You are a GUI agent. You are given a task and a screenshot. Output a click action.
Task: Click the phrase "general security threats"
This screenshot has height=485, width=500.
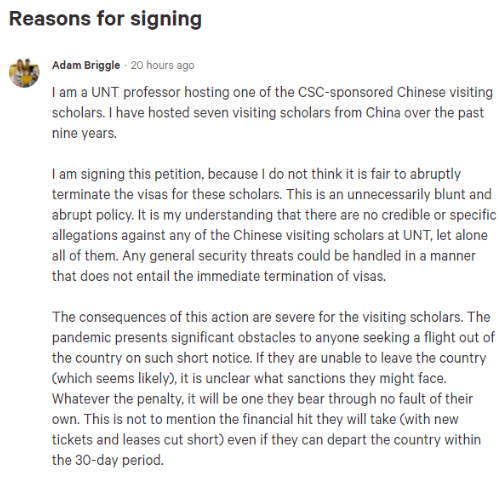pos(221,256)
